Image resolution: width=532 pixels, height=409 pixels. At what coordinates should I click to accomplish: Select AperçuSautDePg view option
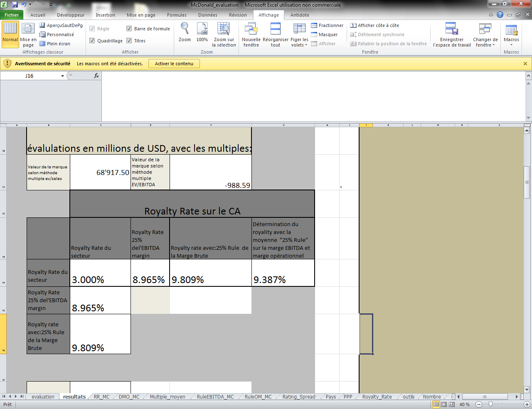click(x=61, y=25)
